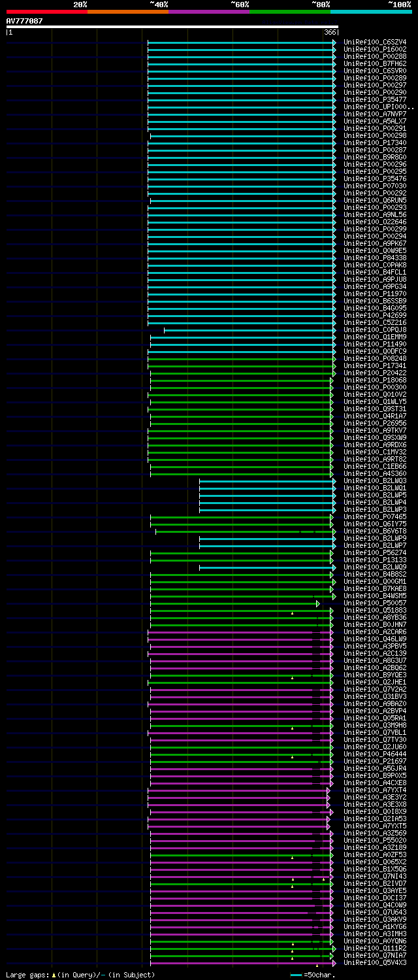Open hit UniRef100_P35477

pyautogui.click(x=375, y=99)
